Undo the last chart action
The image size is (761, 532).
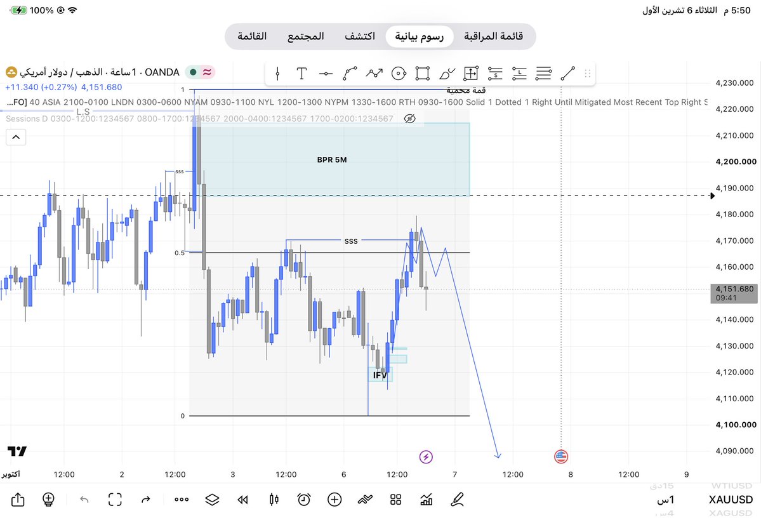[x=84, y=500]
